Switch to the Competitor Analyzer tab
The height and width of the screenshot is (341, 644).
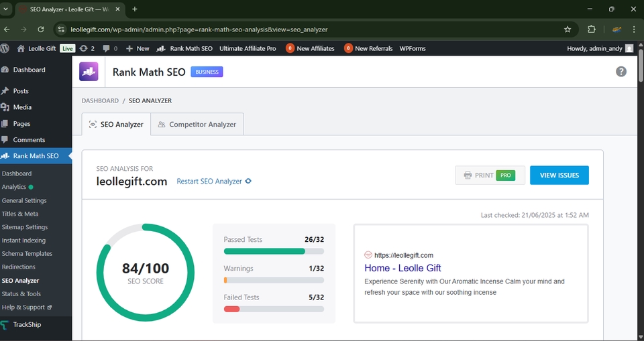click(197, 124)
